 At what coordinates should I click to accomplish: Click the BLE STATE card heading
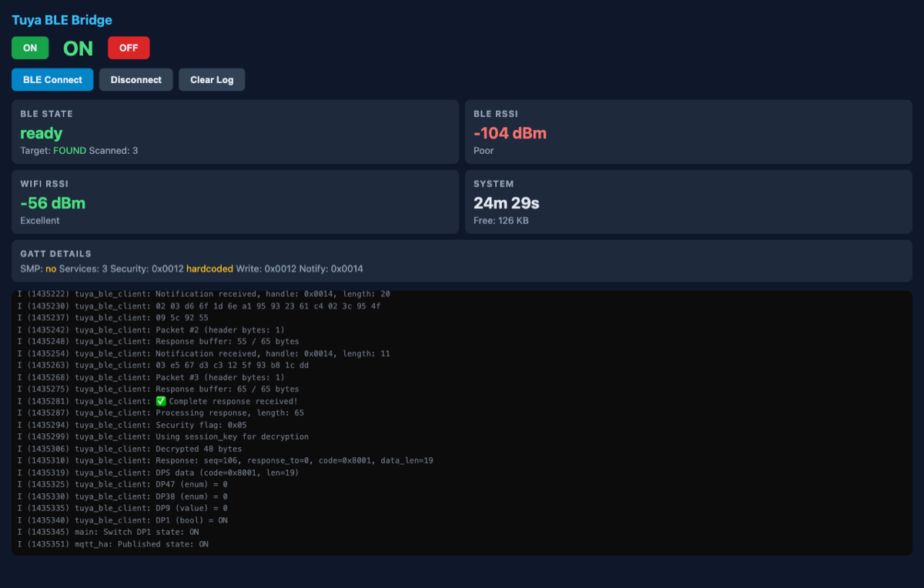(46, 113)
